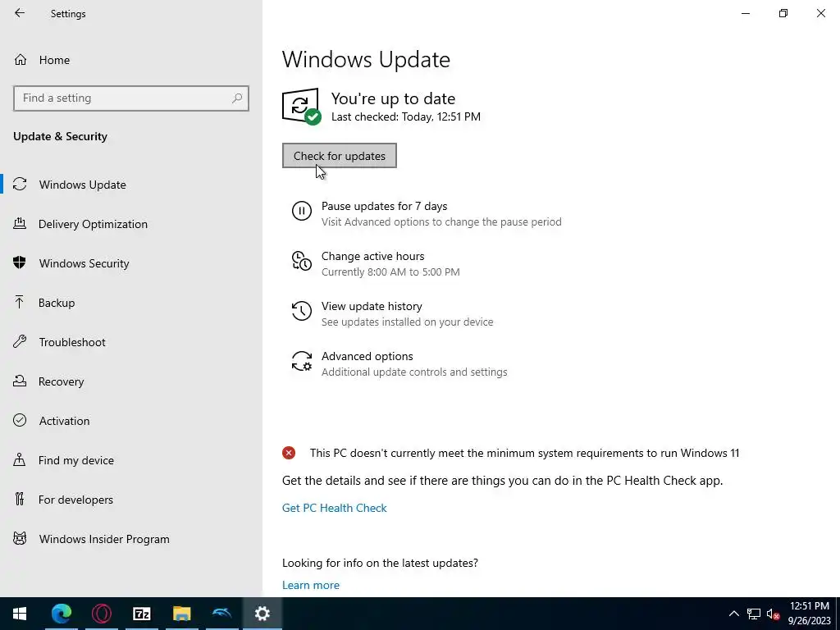
Task: Click the update status icon with green check
Action: point(302,106)
